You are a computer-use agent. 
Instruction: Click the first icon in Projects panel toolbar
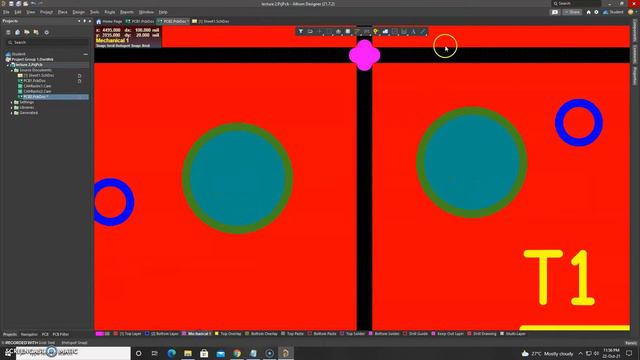[8, 32]
